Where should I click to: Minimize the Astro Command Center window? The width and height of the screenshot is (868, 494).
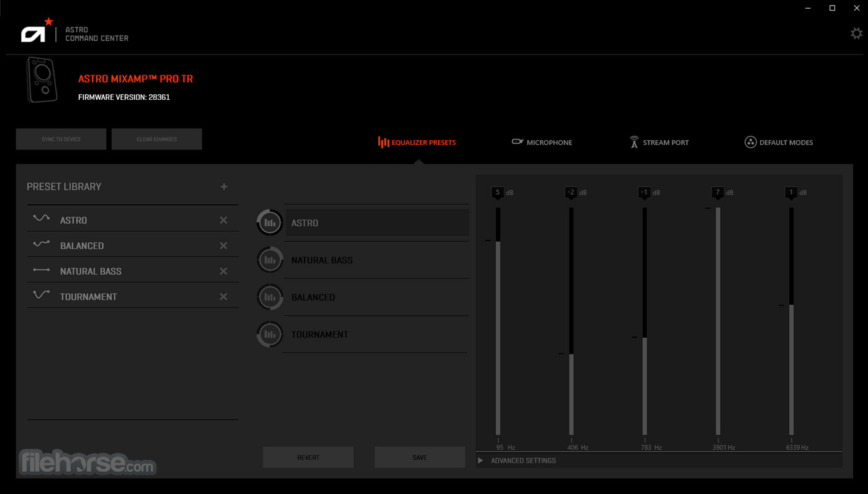point(808,8)
